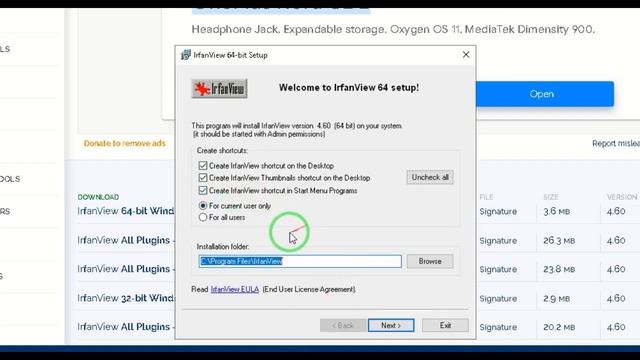The height and width of the screenshot is (360, 640).
Task: Click IrfanView All Plugins link, 20.2 MB row
Action: click(x=126, y=327)
